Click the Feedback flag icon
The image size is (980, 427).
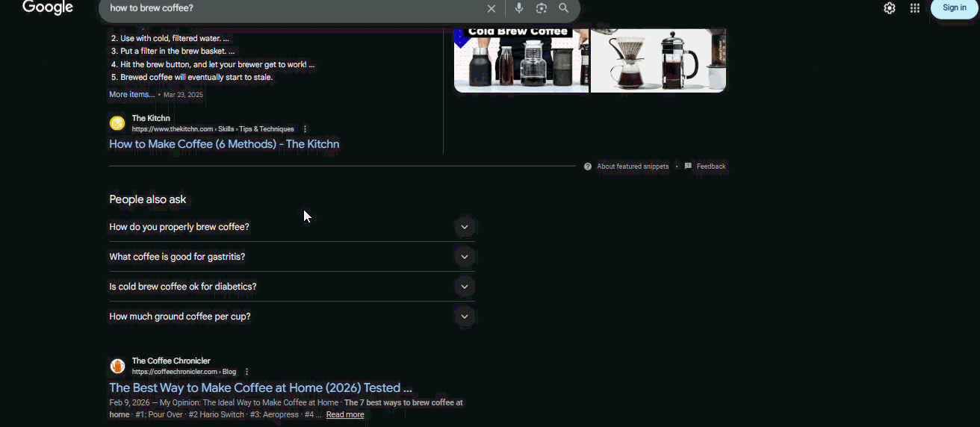pos(688,166)
